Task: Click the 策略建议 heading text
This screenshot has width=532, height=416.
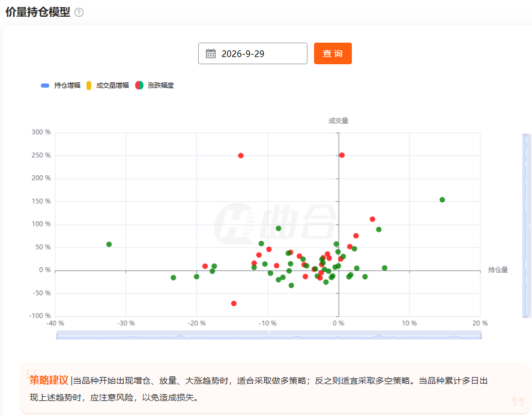Action: point(49,380)
